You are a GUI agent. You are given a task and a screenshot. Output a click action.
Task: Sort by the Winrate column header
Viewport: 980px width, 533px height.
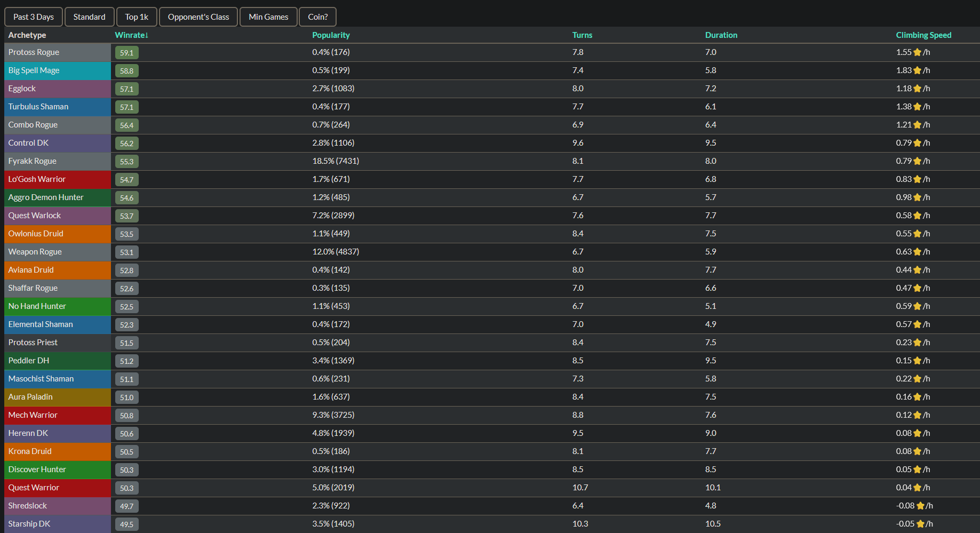(131, 35)
